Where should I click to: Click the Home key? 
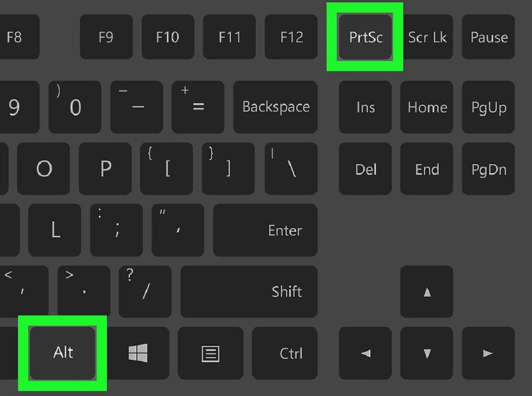(427, 107)
